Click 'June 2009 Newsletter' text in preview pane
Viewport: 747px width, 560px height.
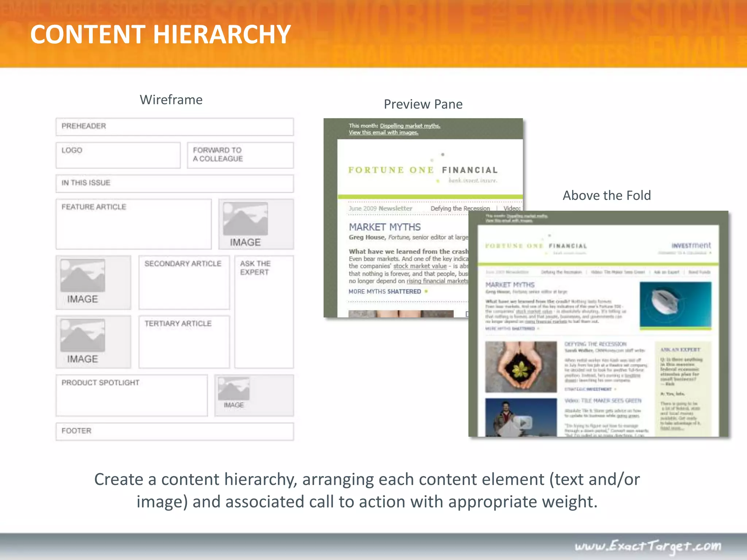(x=380, y=208)
